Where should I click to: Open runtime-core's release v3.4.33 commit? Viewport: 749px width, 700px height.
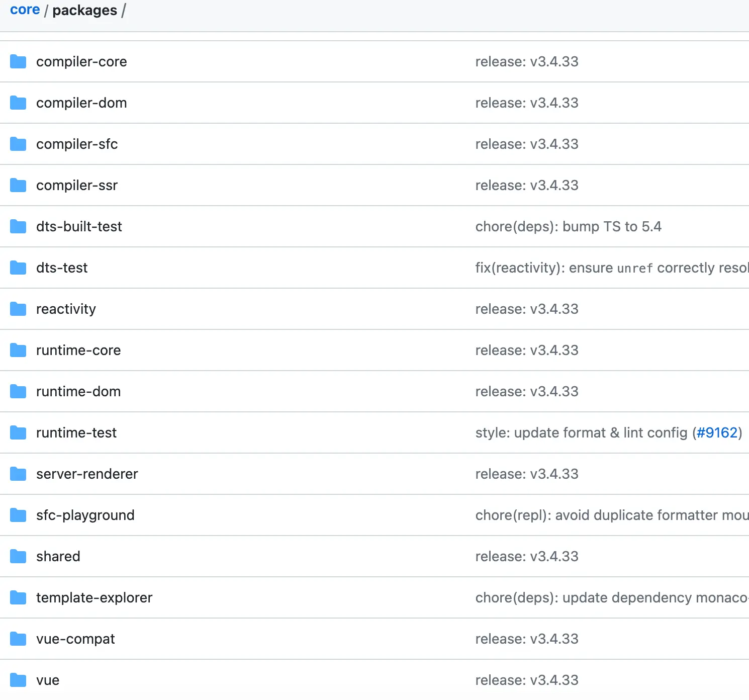527,350
